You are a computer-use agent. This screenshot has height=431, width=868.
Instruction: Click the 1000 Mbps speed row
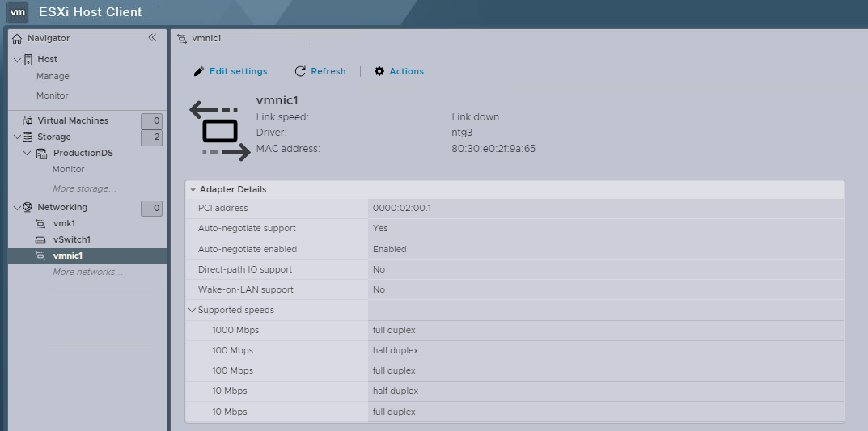pos(514,330)
